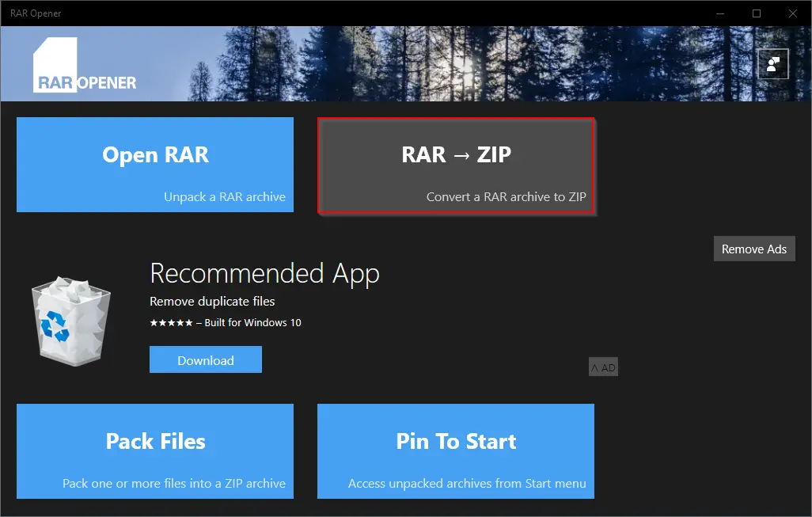This screenshot has height=517, width=812.
Task: Click the Remove duplicate files text
Action: click(x=212, y=302)
